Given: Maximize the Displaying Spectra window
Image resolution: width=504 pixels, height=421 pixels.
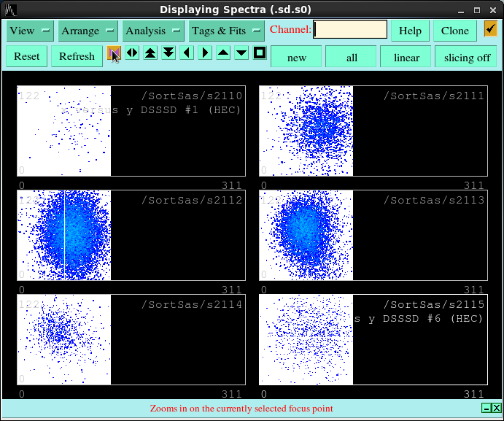Looking at the screenshot, I should [x=477, y=10].
